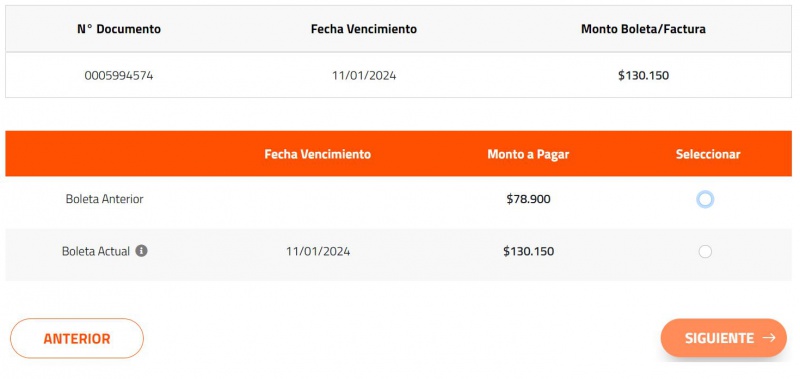
Task: Click the orange Fecha Vencimiento header
Action: (x=317, y=154)
